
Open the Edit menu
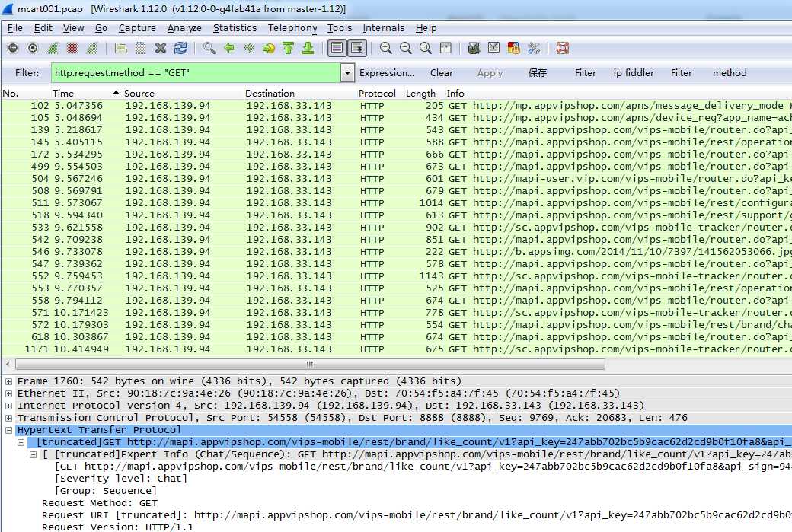tap(43, 27)
